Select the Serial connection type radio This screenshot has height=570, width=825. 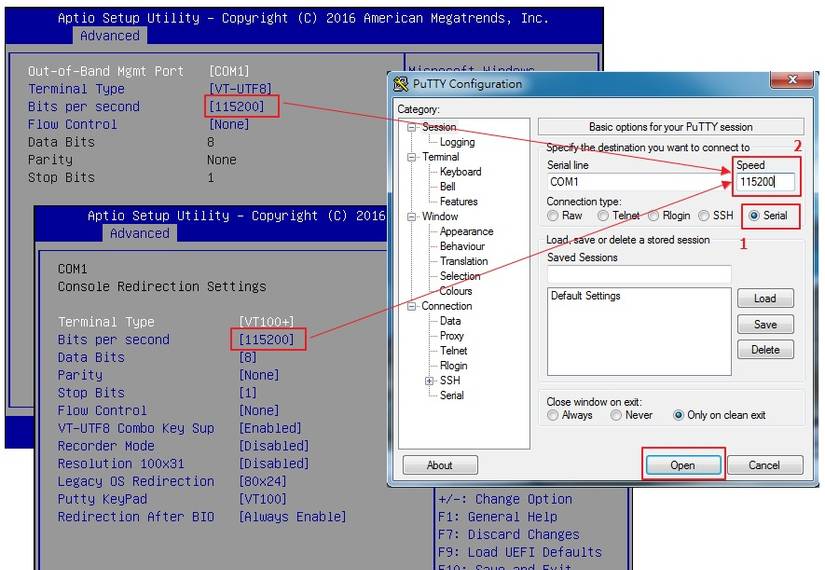(x=754, y=216)
